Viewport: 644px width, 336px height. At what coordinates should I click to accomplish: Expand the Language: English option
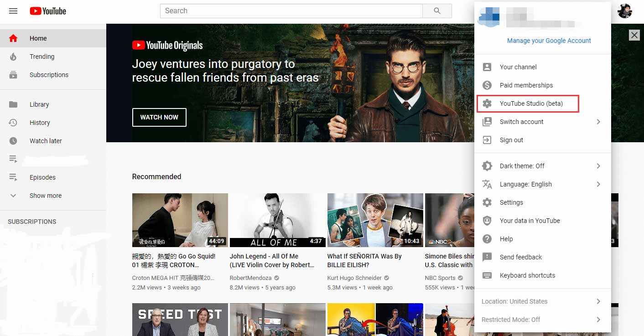(x=543, y=184)
